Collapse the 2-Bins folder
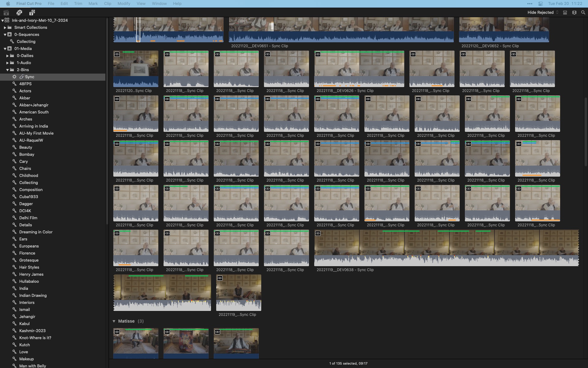 click(7, 70)
